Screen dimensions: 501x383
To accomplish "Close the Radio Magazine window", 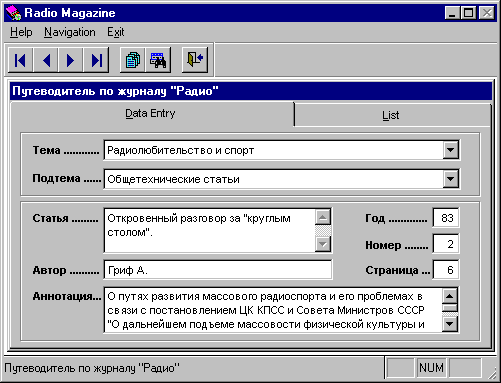I will (487, 13).
